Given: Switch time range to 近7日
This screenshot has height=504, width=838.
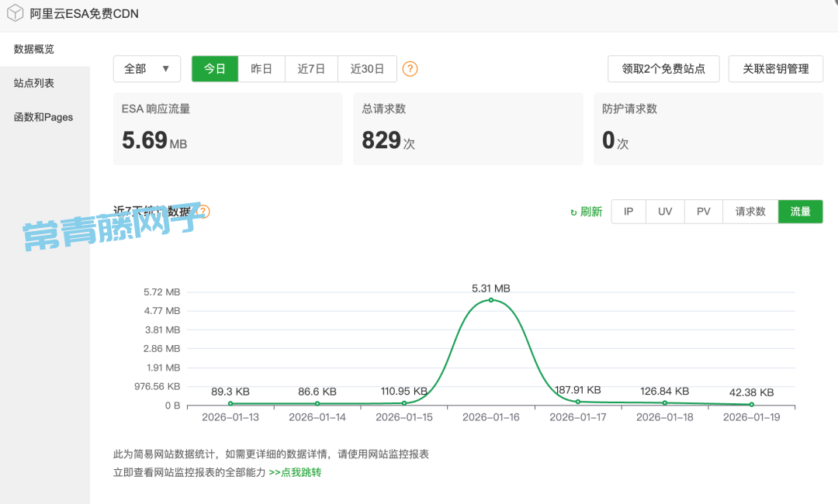Looking at the screenshot, I should (x=311, y=69).
